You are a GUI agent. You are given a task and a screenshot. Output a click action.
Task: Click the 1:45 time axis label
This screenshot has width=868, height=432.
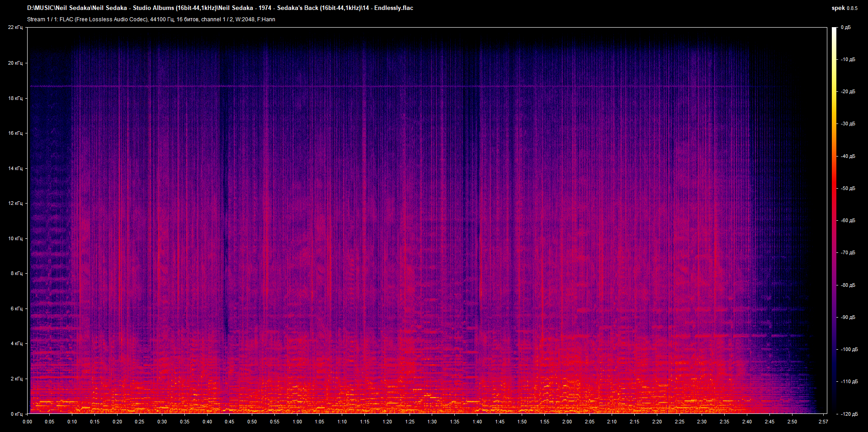point(500,422)
